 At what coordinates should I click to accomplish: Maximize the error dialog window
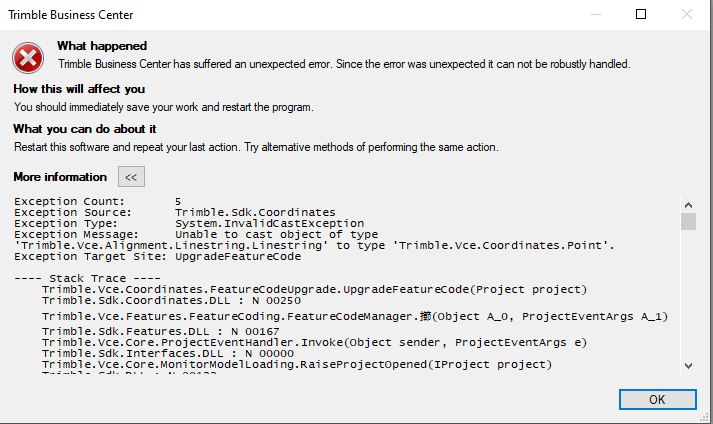click(641, 15)
